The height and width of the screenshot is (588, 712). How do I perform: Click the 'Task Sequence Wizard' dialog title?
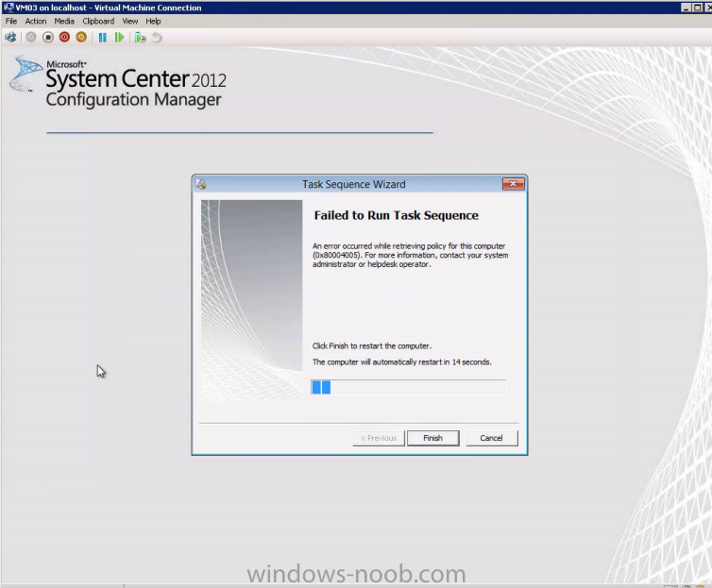(x=354, y=184)
